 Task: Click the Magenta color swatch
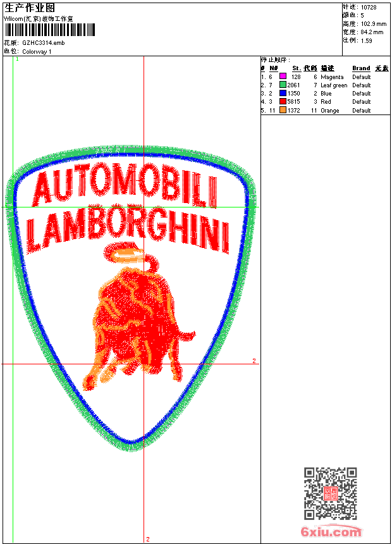[283, 76]
